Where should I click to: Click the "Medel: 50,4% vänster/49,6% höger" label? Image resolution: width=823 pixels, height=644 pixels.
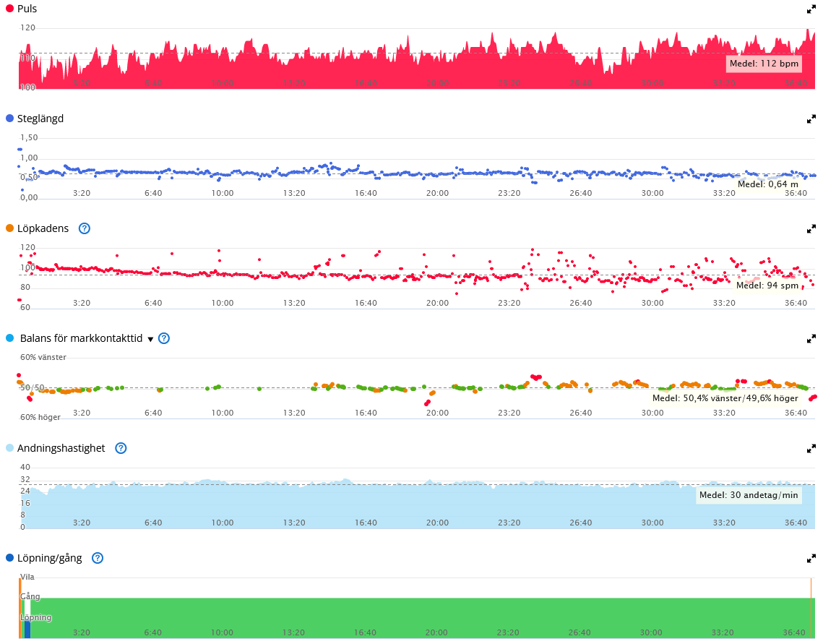coord(725,398)
